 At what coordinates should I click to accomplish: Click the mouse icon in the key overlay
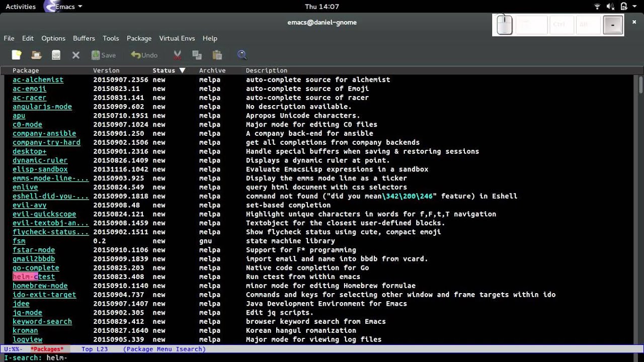(504, 25)
